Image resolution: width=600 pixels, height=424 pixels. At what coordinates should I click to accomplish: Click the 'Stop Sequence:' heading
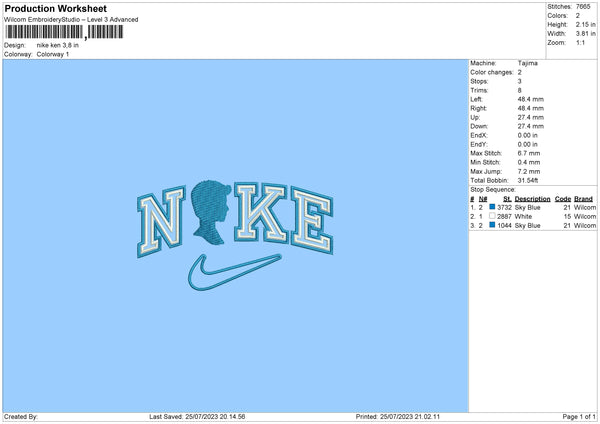point(493,190)
